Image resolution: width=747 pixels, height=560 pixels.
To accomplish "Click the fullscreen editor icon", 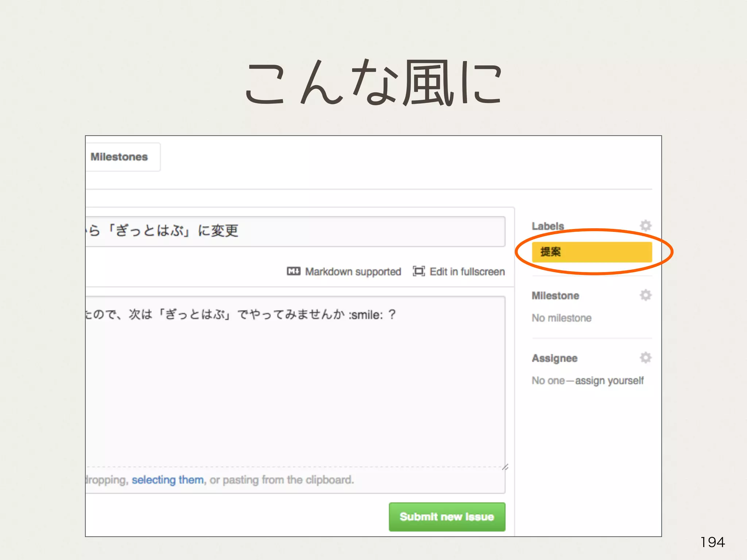I will (418, 271).
